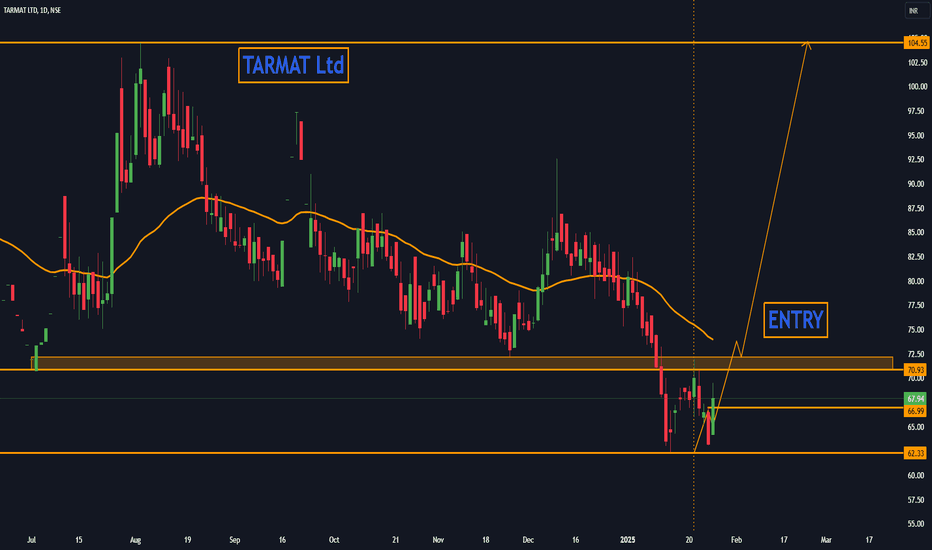The width and height of the screenshot is (932, 550).
Task: Click the 57.50 price scale tick
Action: tap(917, 500)
